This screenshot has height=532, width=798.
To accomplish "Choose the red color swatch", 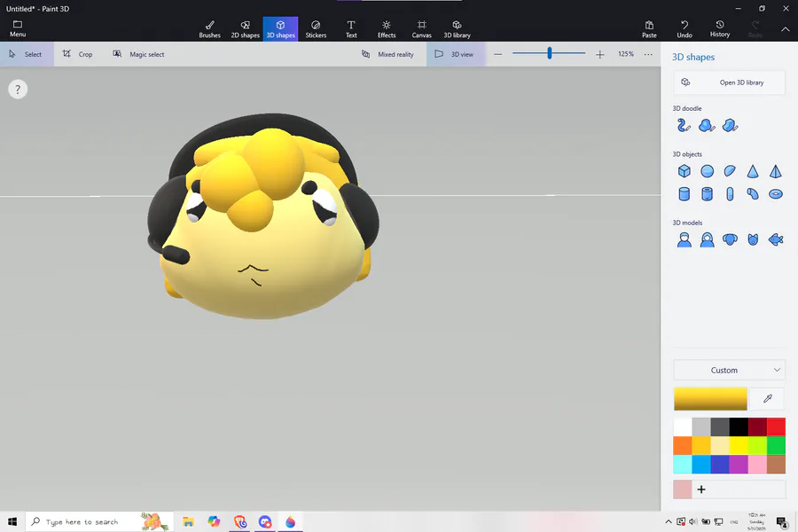I will [x=776, y=426].
